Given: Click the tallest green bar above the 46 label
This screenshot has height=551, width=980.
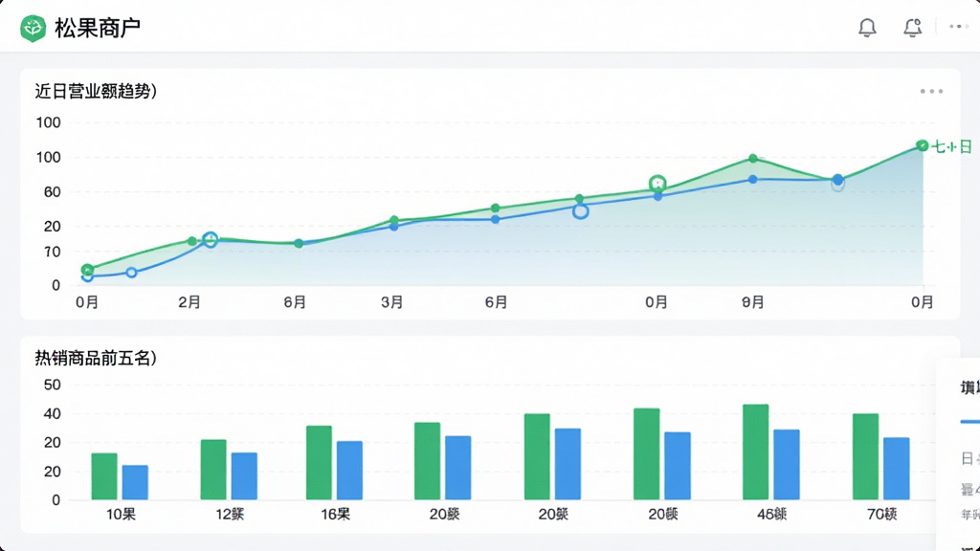Looking at the screenshot, I should 756,452.
